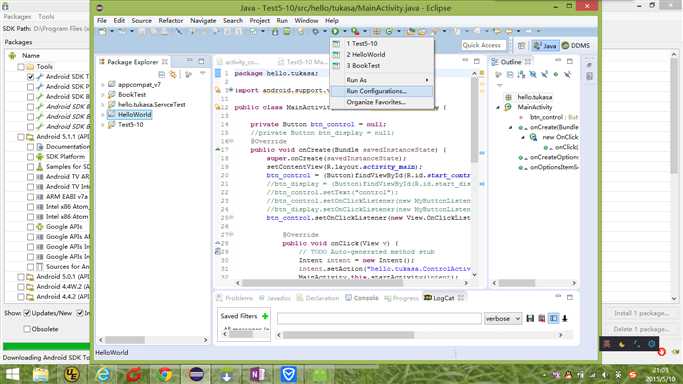Click editor horizontal scrollbar thumb
This screenshot has height=384, width=683.
click(x=322, y=283)
